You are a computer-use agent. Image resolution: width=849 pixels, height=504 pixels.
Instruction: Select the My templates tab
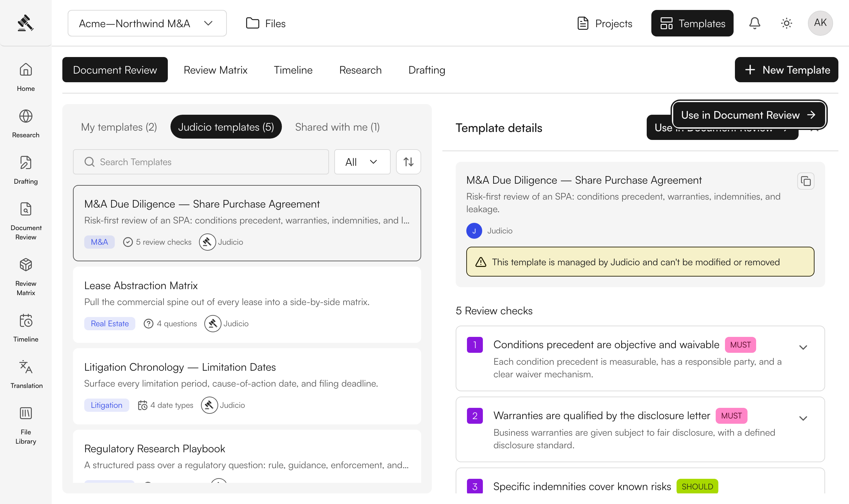pos(119,127)
